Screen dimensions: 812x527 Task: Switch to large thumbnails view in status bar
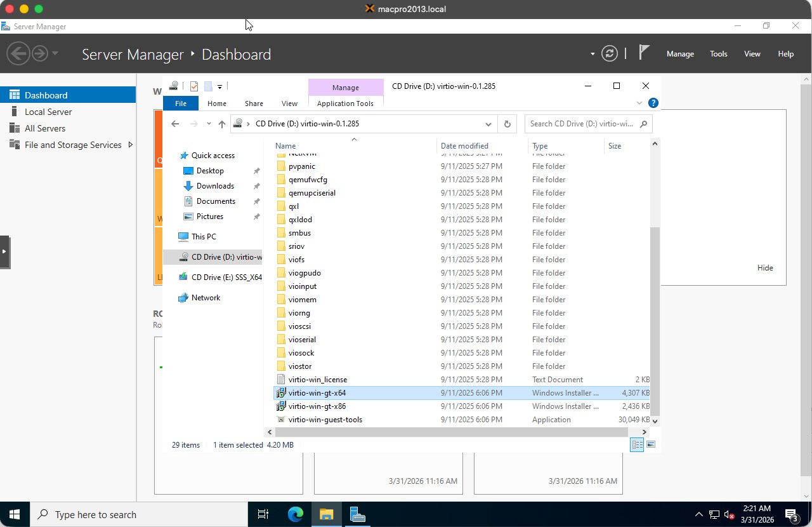click(651, 444)
